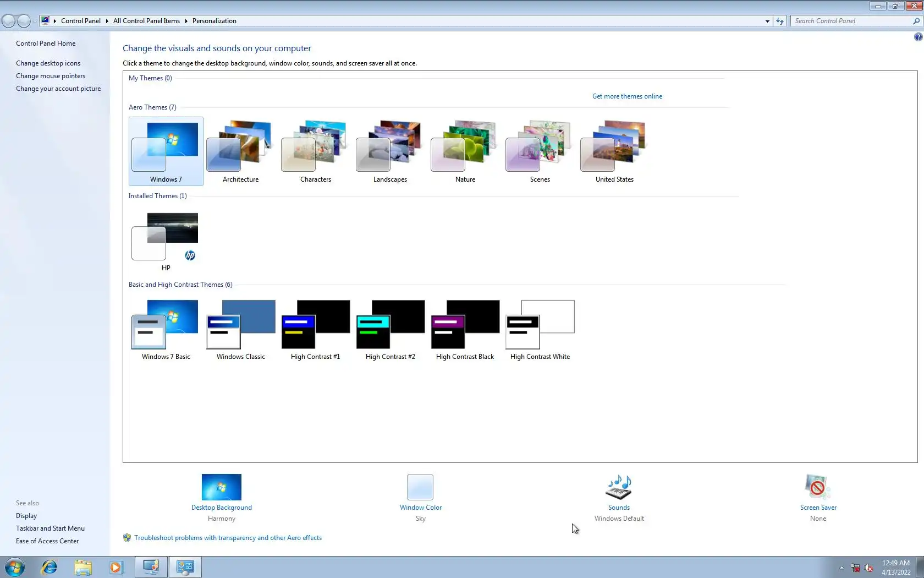Click the monitor taskbar button
Viewport: 924px width, 578px height.
[151, 567]
